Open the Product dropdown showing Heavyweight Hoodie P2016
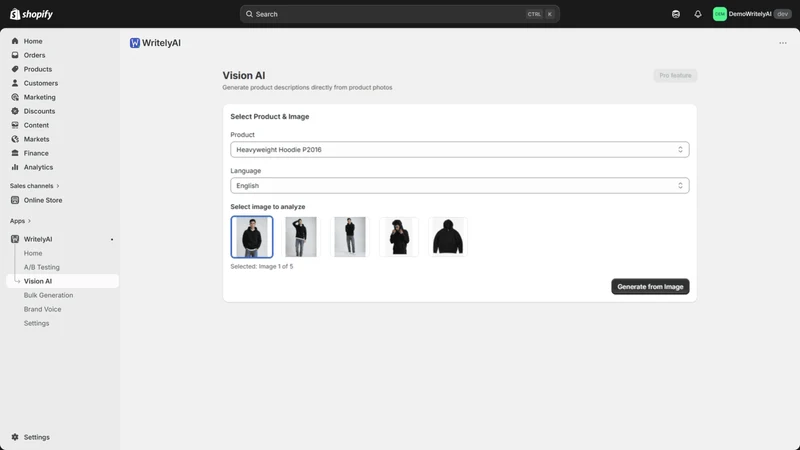 [x=460, y=149]
